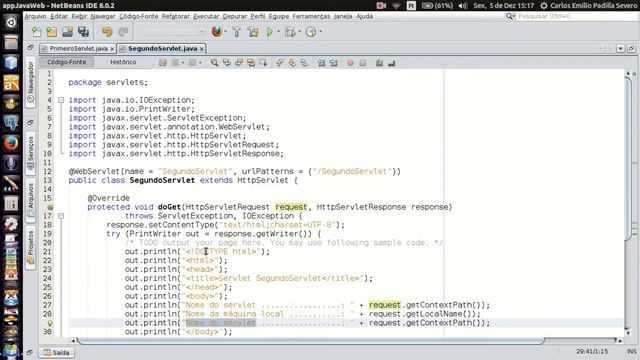The width and height of the screenshot is (640, 360).
Task: Open the Navegar menu
Action: click(103, 16)
